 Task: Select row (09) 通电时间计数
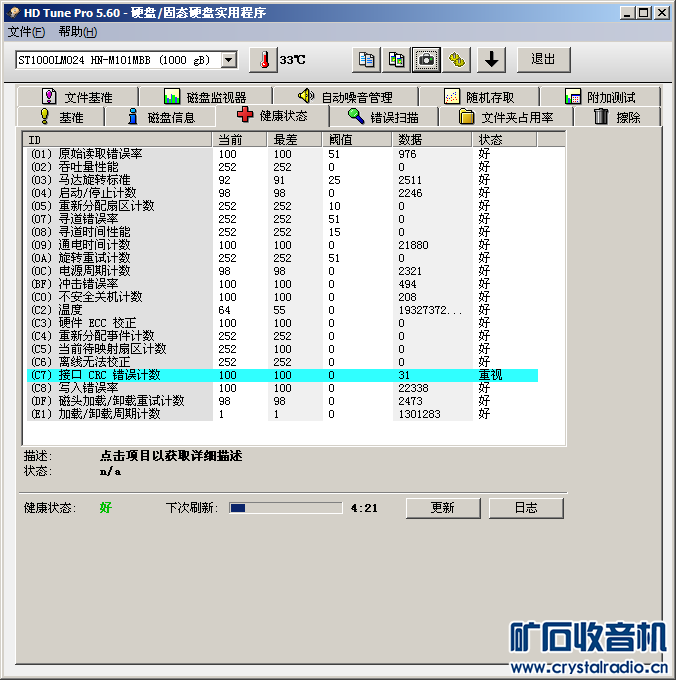pyautogui.click(x=283, y=245)
